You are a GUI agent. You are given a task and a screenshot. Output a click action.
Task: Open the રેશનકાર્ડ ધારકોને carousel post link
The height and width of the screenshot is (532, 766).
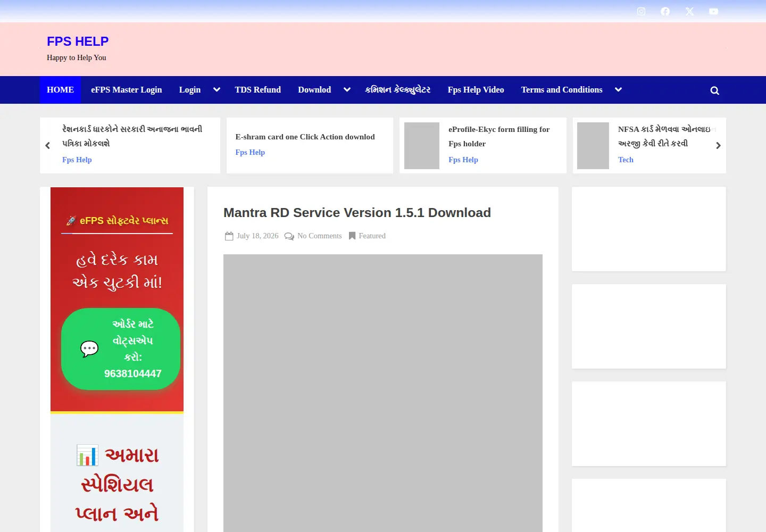point(132,136)
